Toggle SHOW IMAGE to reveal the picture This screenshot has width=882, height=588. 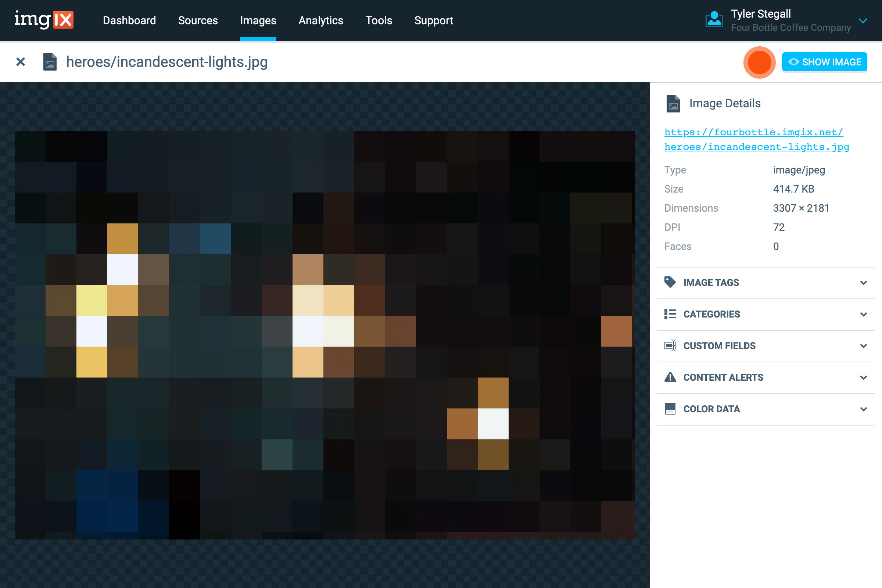pyautogui.click(x=824, y=62)
